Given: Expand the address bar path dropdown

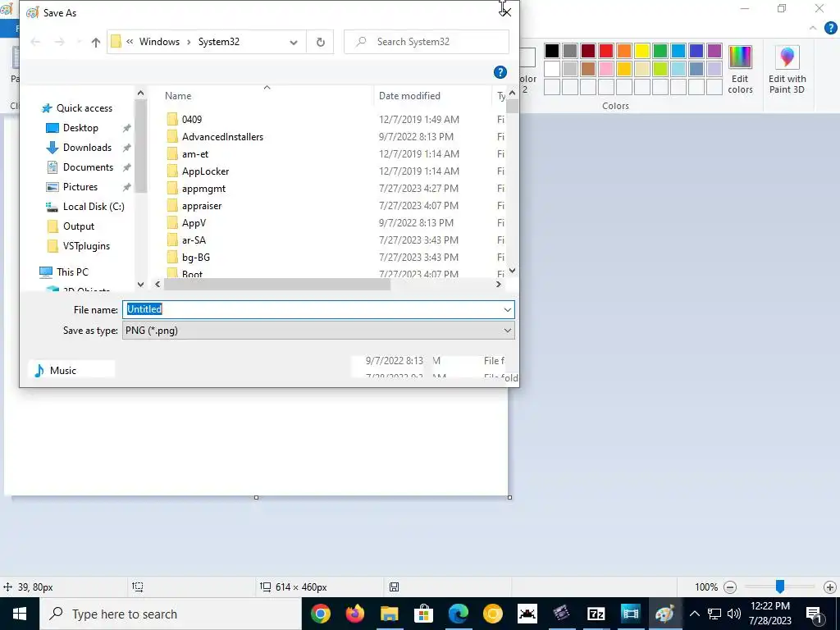Looking at the screenshot, I should click(x=294, y=43).
